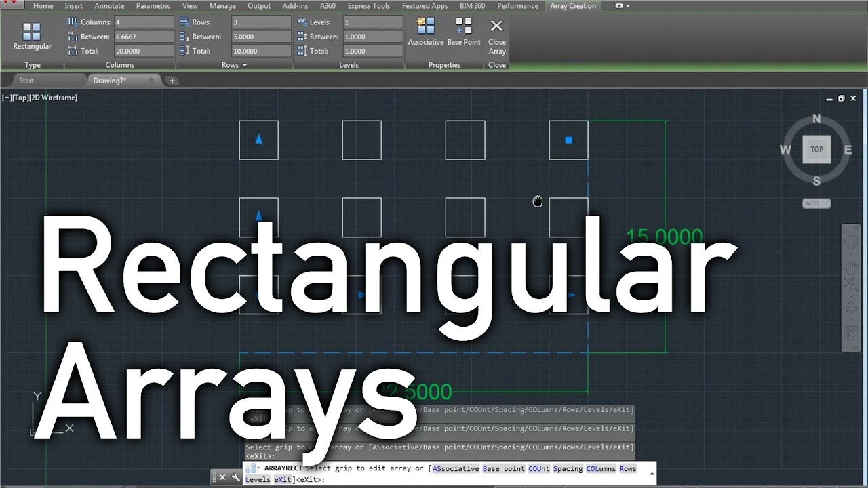Click the [-] viewport controls menu
868x488 pixels.
(x=7, y=98)
